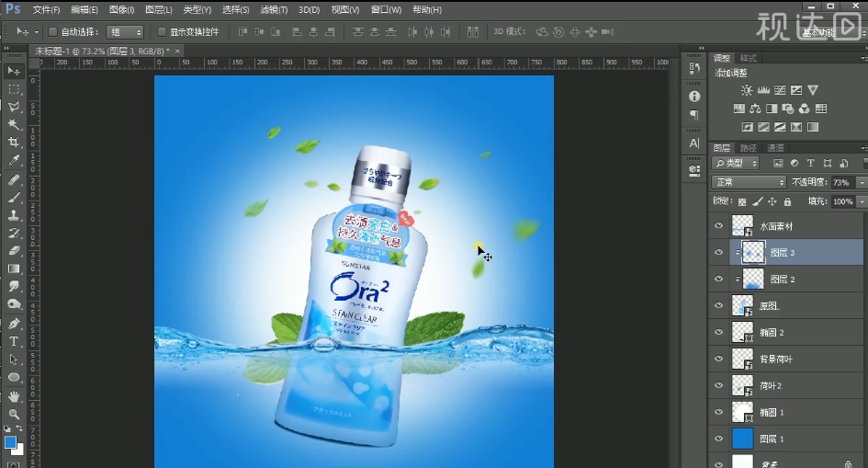Enable the 自动选择 checkbox
Screen dimensions: 868x468
tap(52, 32)
